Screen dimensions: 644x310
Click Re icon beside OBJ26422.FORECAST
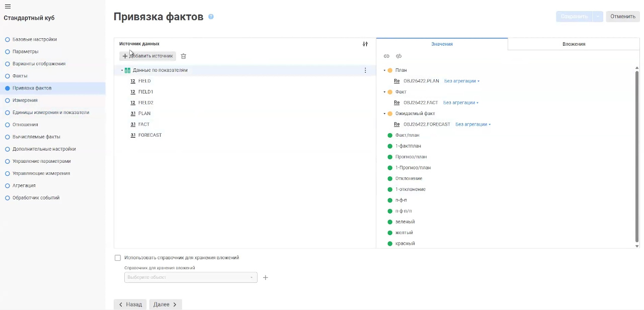pyautogui.click(x=396, y=124)
